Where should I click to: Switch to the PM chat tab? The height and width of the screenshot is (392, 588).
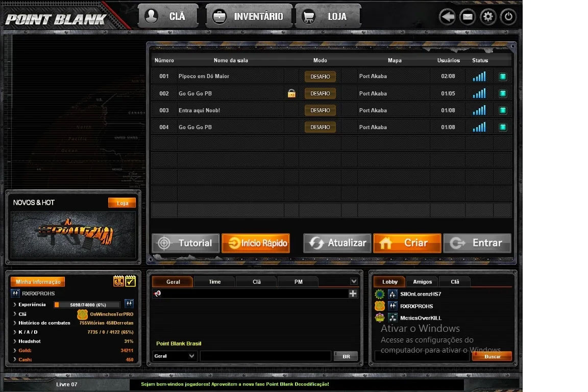click(298, 282)
